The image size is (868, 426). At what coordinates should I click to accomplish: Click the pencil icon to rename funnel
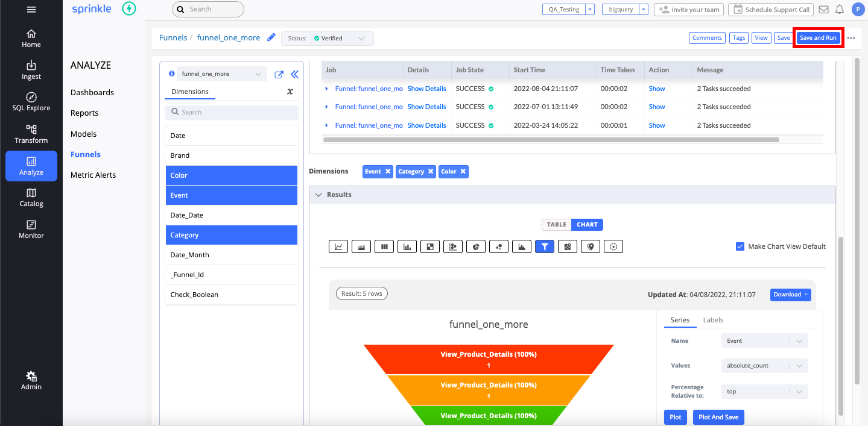[271, 37]
